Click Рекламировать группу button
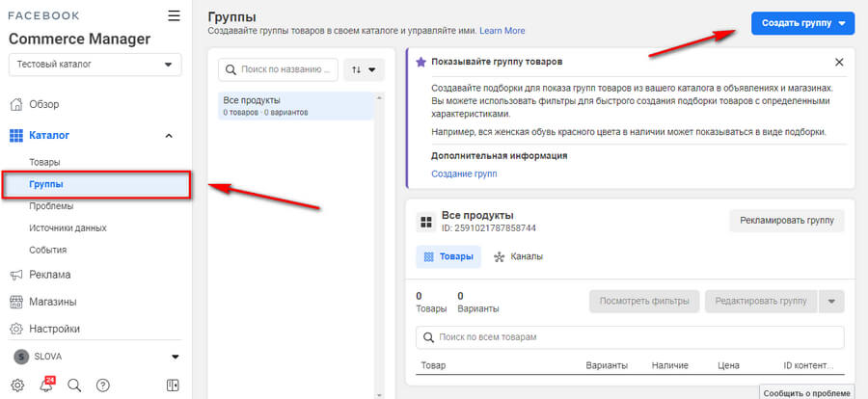 click(786, 220)
